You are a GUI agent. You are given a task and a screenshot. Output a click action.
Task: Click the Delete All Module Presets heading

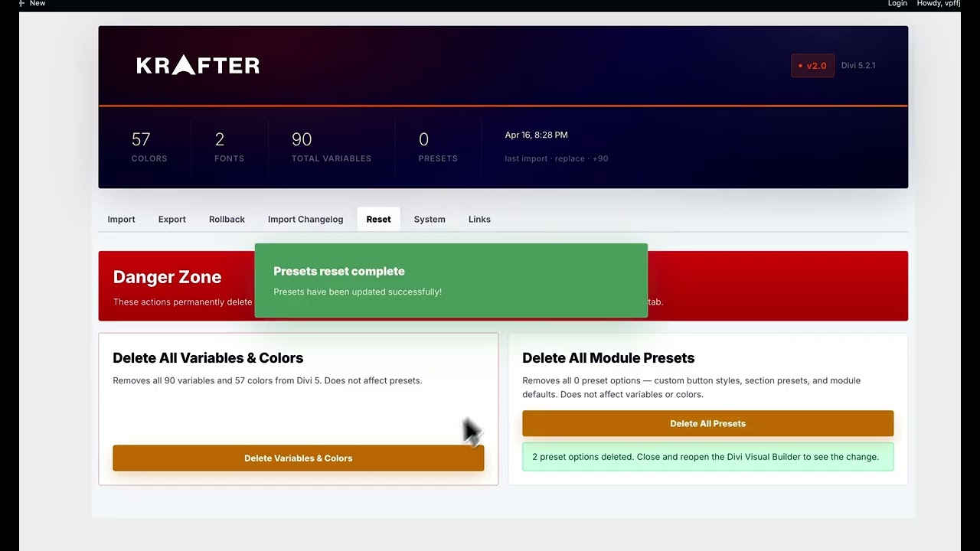click(x=609, y=358)
